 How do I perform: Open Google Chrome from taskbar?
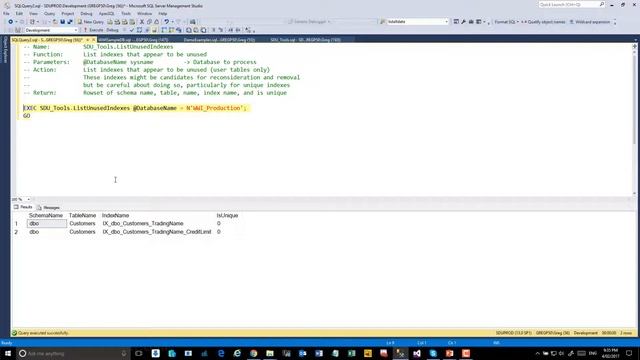click(253, 353)
